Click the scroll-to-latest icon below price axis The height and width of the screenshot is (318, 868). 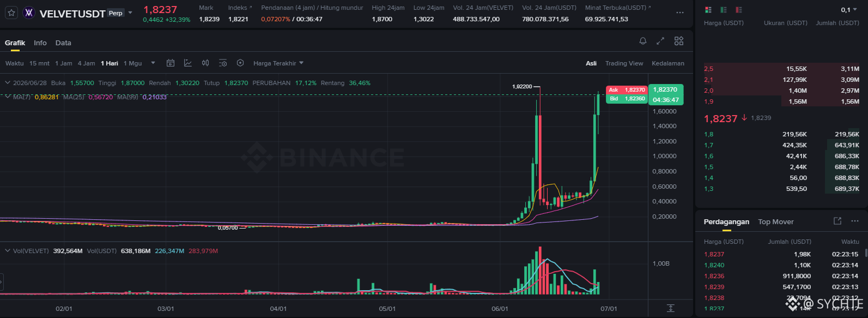pos(671,309)
